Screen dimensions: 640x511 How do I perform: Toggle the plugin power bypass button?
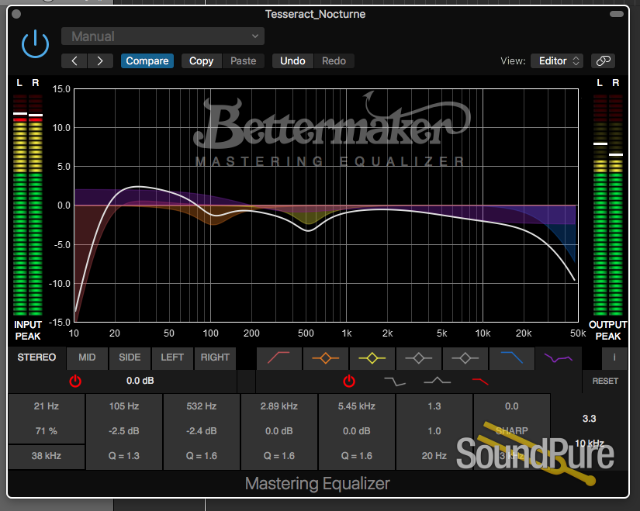point(35,44)
